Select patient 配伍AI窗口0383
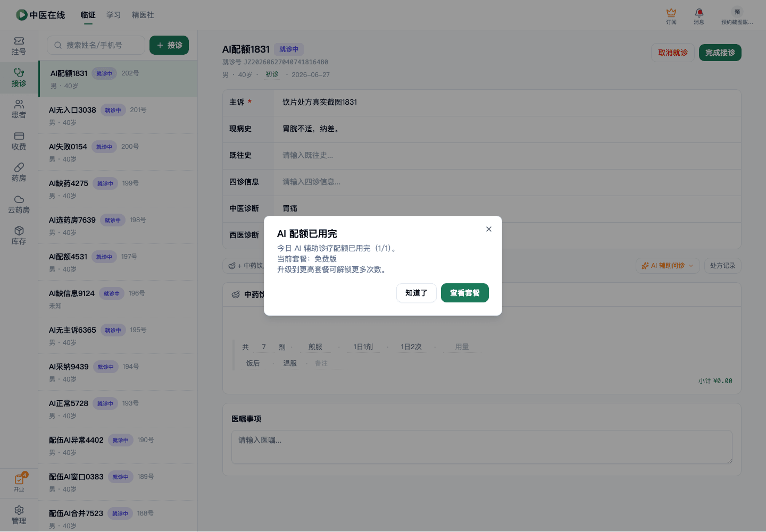The height and width of the screenshot is (532, 766). (118, 482)
